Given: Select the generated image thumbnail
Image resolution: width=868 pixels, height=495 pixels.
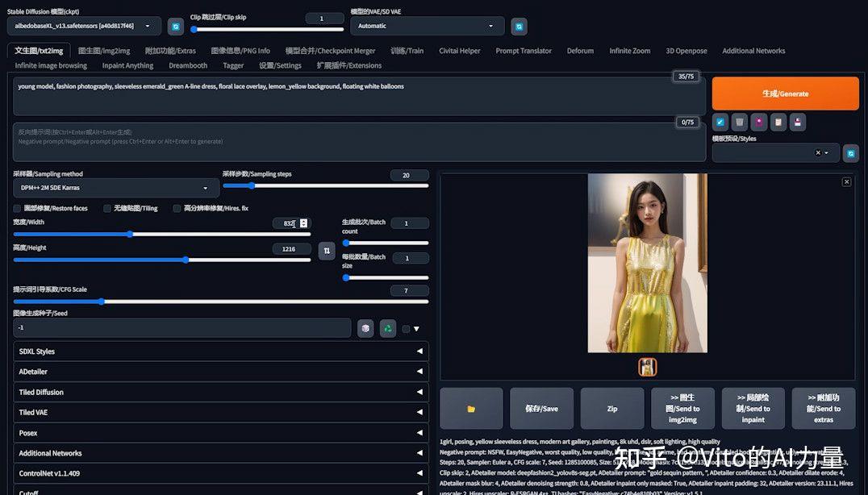Looking at the screenshot, I should coord(647,368).
